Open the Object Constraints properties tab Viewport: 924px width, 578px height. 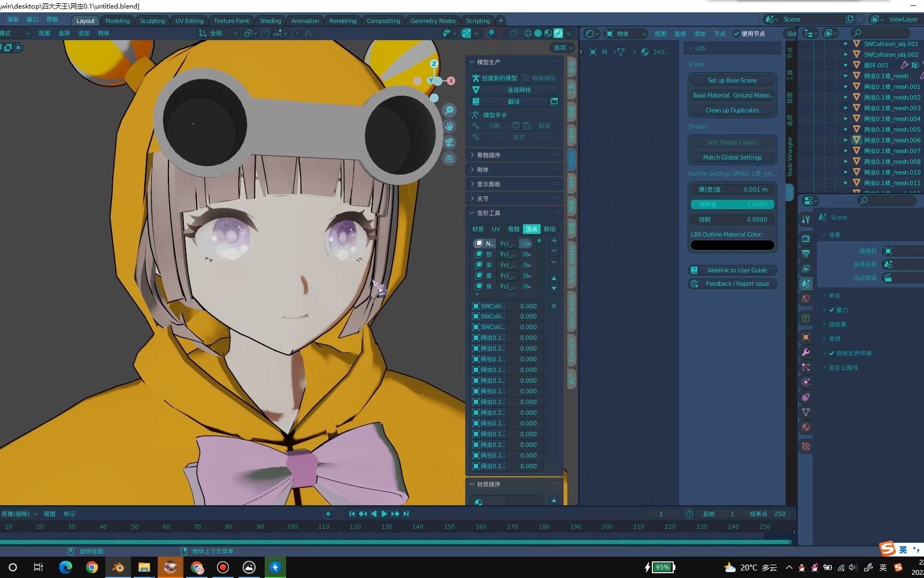[806, 397]
